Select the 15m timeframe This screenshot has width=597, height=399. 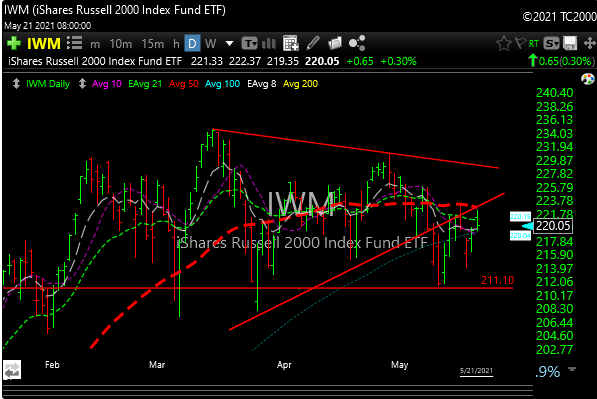click(152, 44)
